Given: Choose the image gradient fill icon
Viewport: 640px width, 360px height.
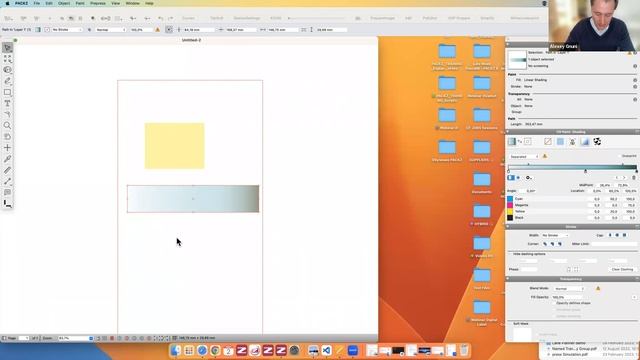Looking at the screenshot, I should (x=585, y=142).
